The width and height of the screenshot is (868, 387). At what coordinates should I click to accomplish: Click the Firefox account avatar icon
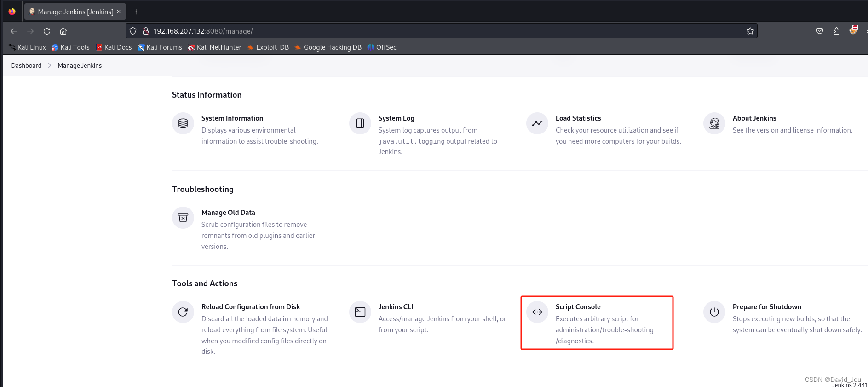[x=853, y=30]
